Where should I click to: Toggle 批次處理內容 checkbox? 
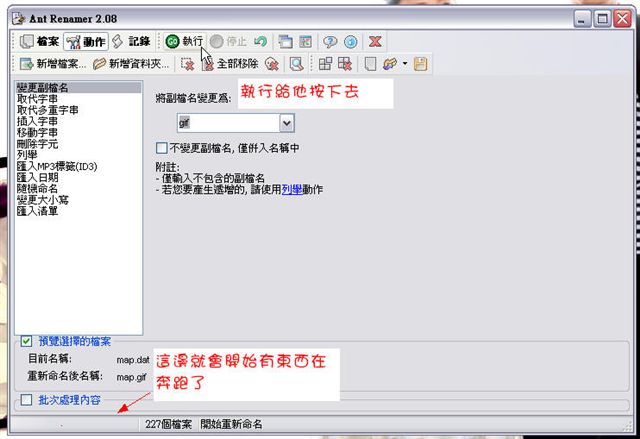click(x=27, y=400)
